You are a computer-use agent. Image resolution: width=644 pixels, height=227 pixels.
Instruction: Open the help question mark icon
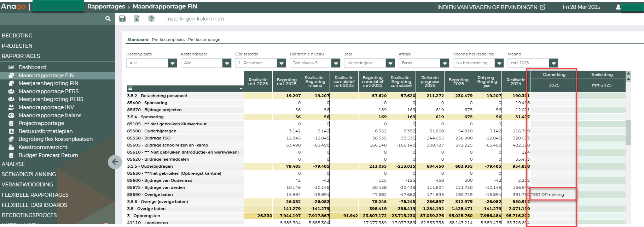point(151,19)
